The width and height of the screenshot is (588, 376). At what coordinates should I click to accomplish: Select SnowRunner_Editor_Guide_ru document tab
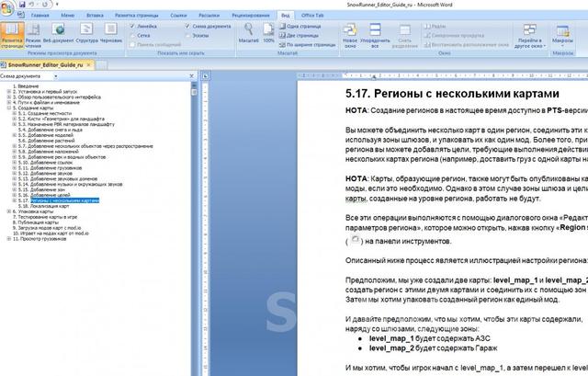pyautogui.click(x=45, y=65)
